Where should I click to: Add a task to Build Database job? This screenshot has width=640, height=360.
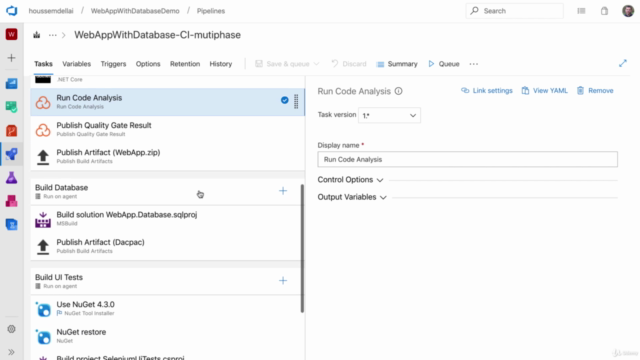coord(283,191)
